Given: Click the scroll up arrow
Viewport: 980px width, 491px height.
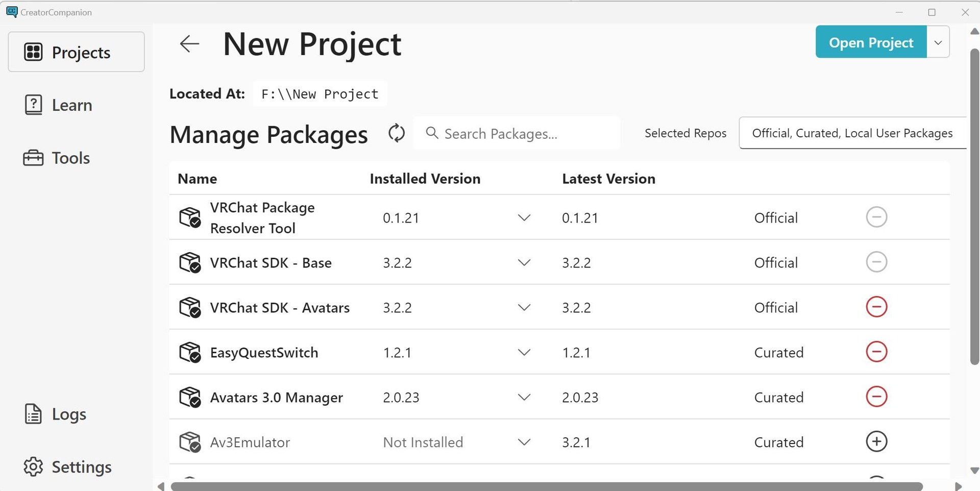Looking at the screenshot, I should tap(974, 31).
